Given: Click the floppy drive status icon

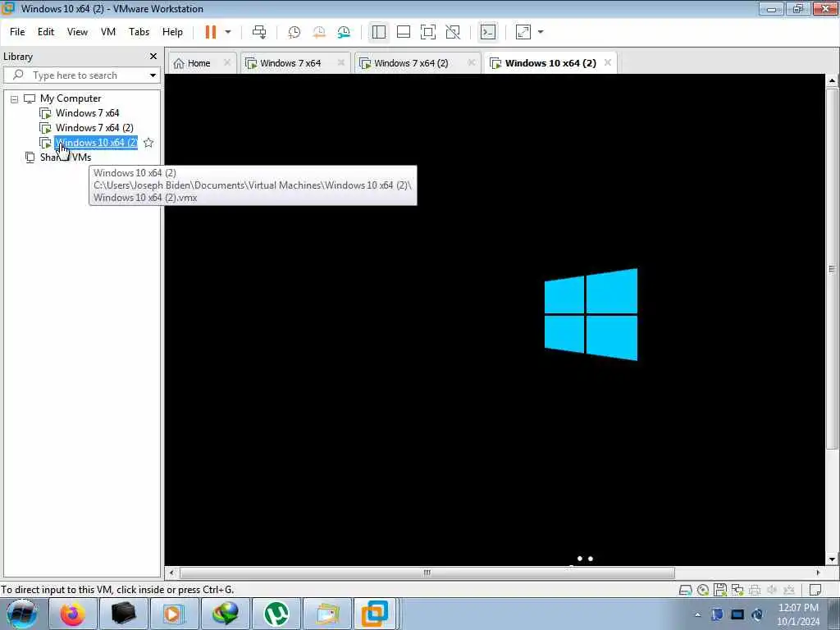Looking at the screenshot, I should (x=720, y=591).
